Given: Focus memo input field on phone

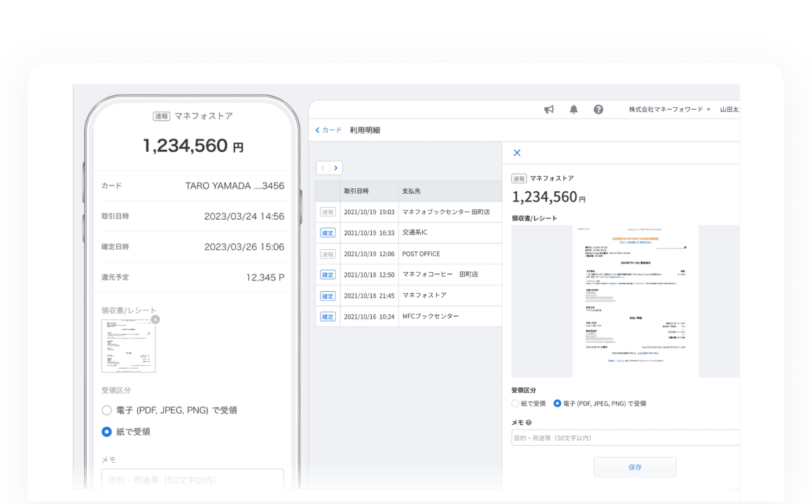Looking at the screenshot, I should coord(192,479).
